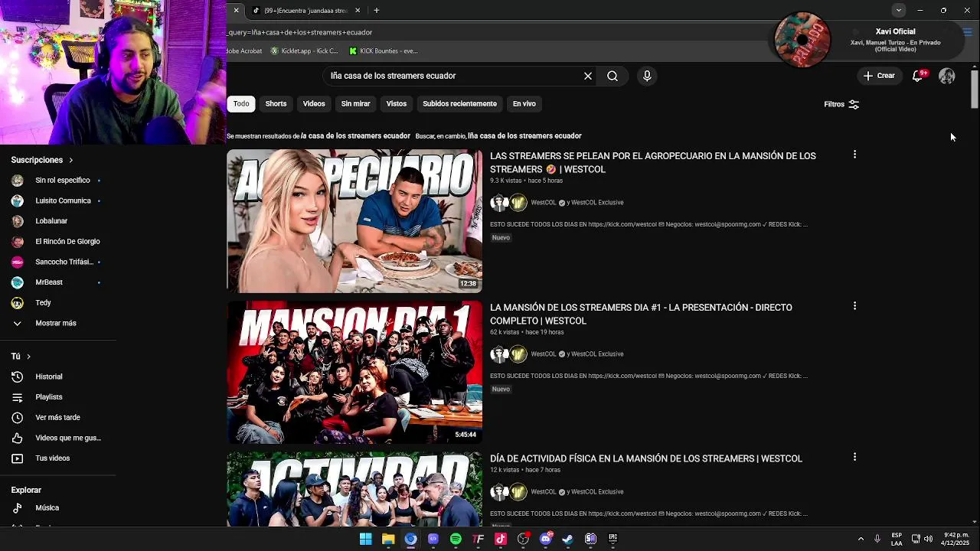The image size is (980, 551).
Task: Open the notifications bell
Action: 918,76
